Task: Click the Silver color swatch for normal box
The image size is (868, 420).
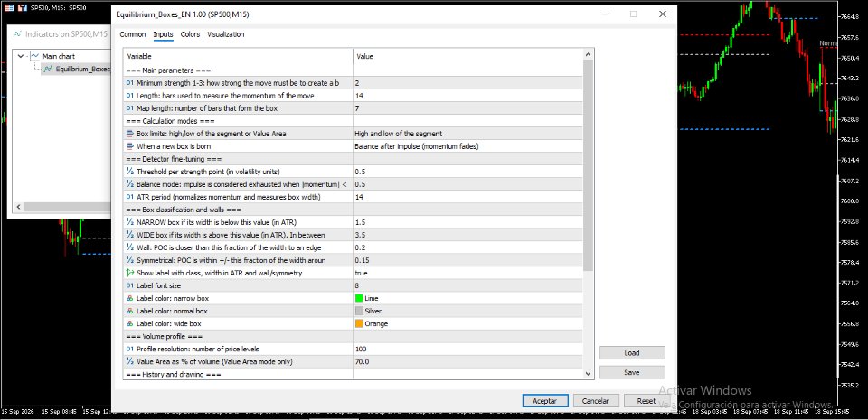Action: point(359,311)
